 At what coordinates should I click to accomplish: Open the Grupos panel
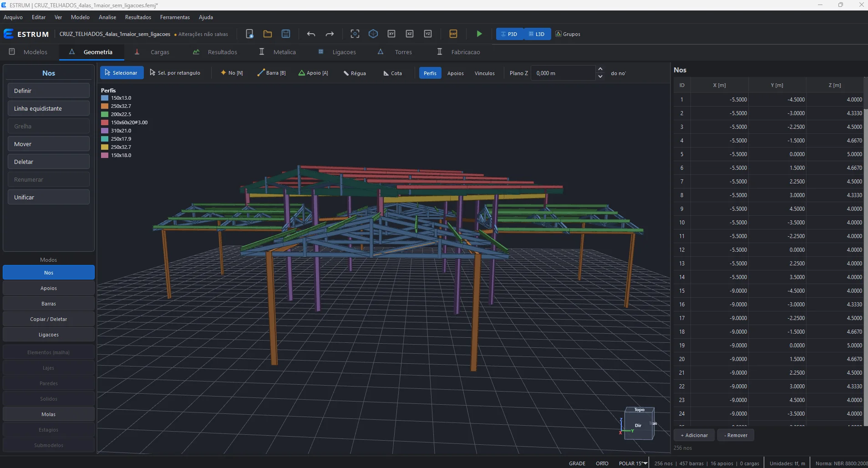tap(568, 34)
